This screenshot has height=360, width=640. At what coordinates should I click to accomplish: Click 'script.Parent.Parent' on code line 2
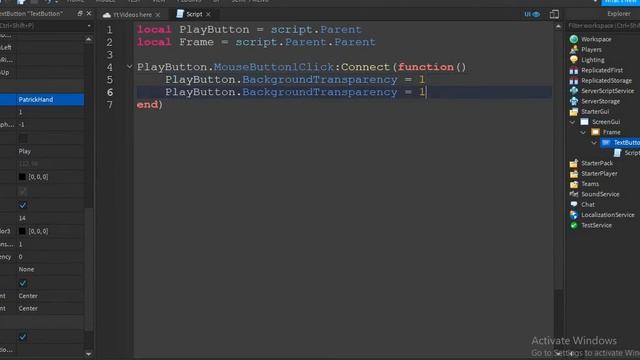[x=305, y=42]
